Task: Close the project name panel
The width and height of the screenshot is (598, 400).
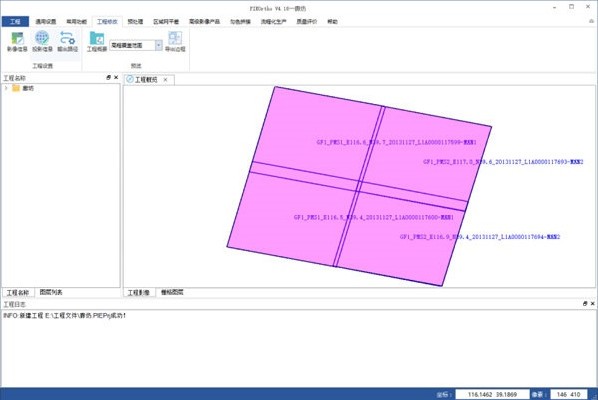Action: 116,77
